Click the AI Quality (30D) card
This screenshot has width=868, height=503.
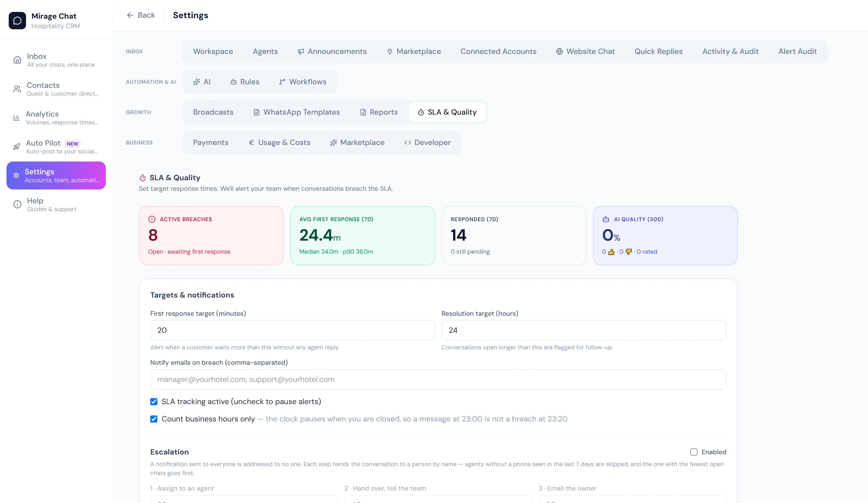coord(665,236)
